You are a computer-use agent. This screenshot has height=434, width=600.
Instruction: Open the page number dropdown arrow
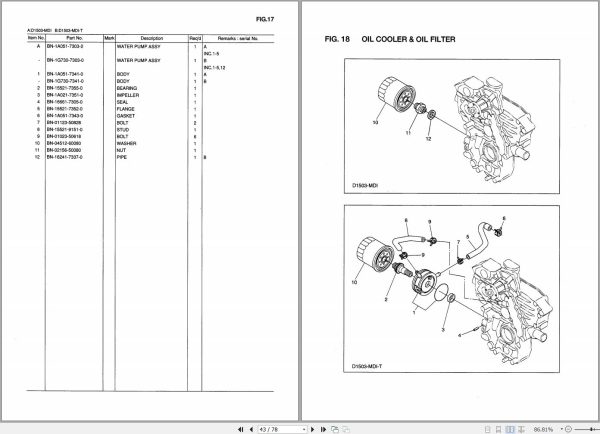[x=304, y=429]
